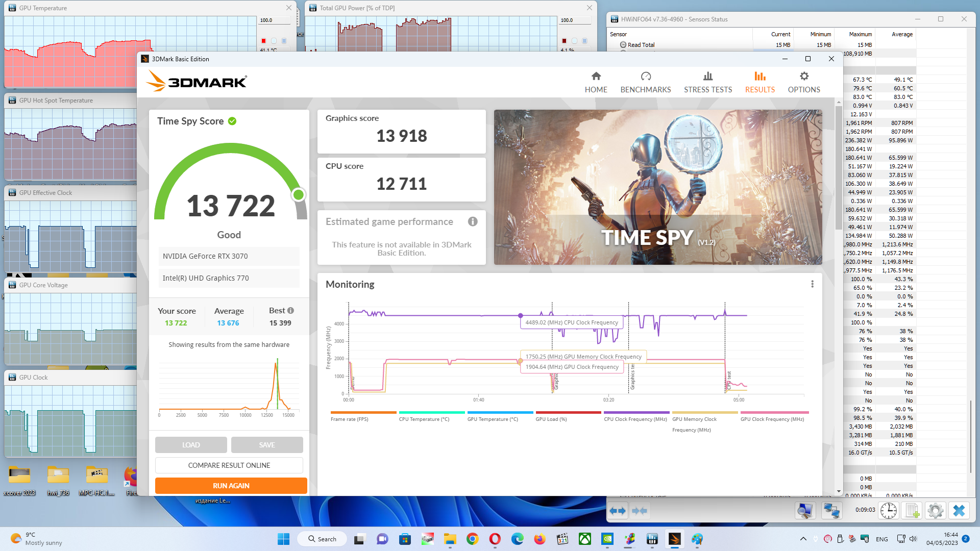Screen dimensions: 980x551
Task: Open the HOME section in 3DMark
Action: pos(596,82)
